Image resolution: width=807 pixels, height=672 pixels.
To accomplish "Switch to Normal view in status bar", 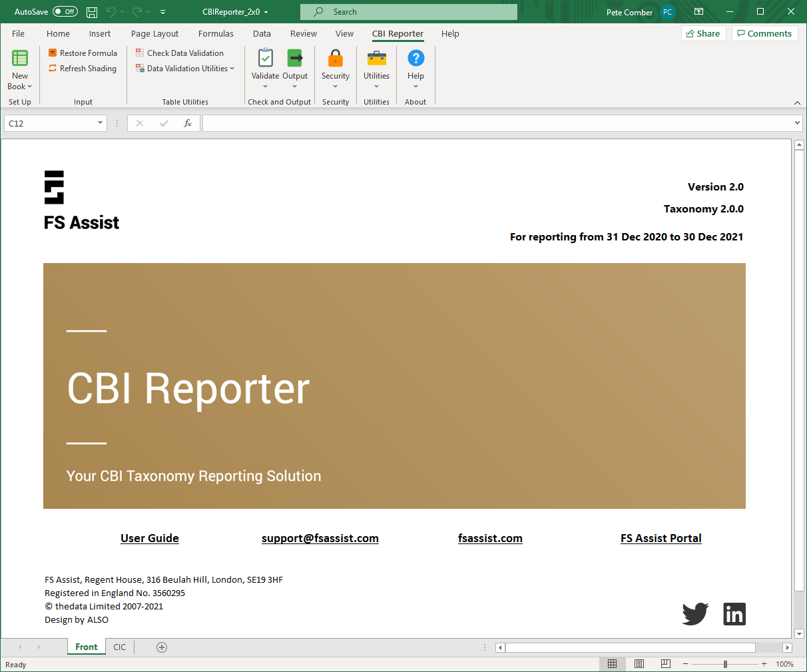I will pyautogui.click(x=613, y=664).
